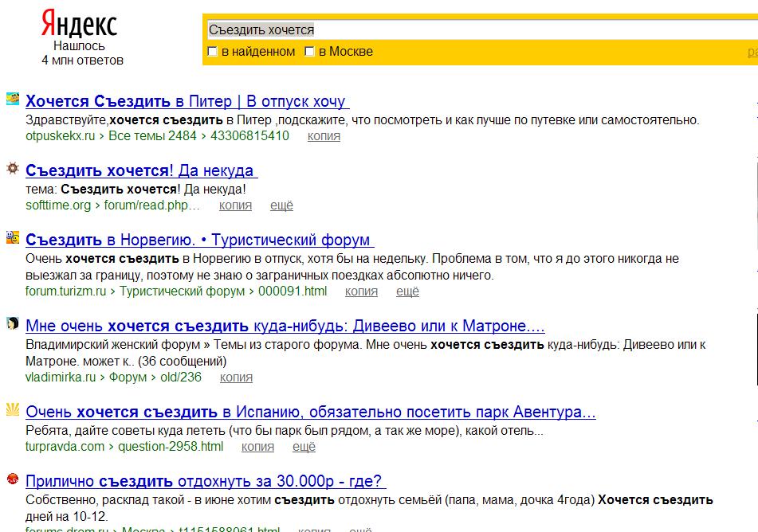This screenshot has height=532, width=758.
Task: Open 'Съездить в Норвегию. • Туристический форум'
Action: point(199,240)
